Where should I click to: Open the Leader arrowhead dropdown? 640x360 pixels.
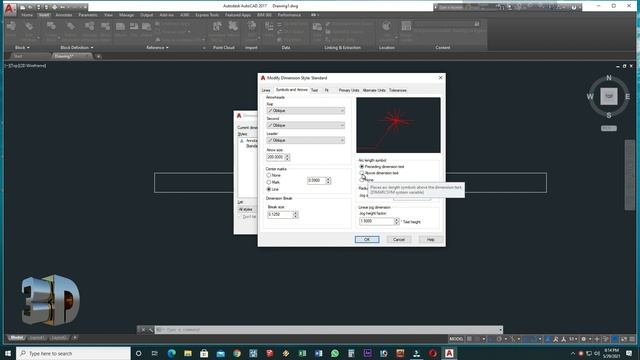306,140
